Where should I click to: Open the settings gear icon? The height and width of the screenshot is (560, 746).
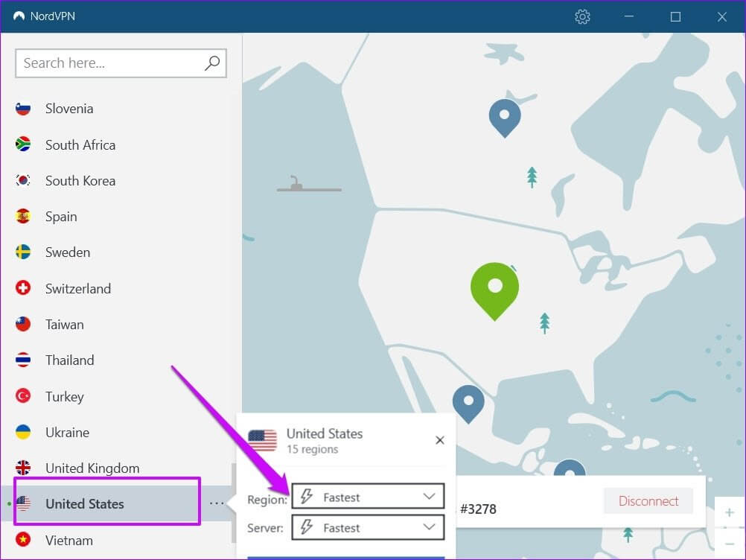(x=582, y=16)
